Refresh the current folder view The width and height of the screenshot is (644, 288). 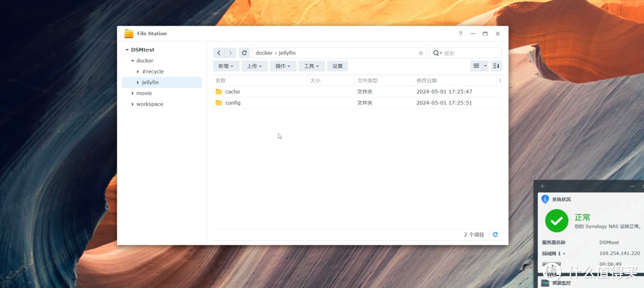point(244,53)
